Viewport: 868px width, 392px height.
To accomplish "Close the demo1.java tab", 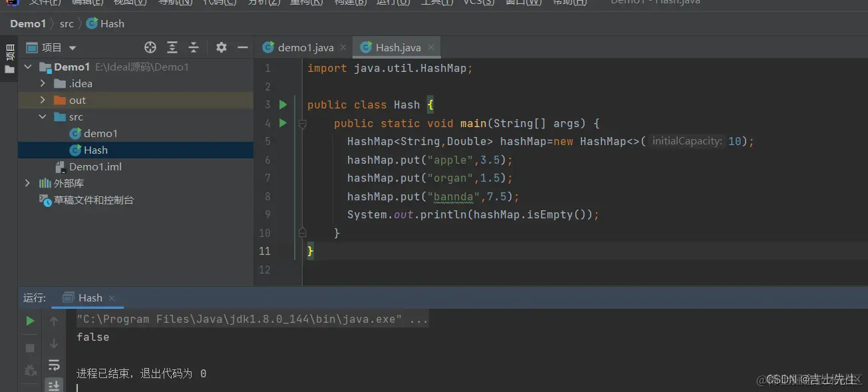I will click(x=343, y=47).
